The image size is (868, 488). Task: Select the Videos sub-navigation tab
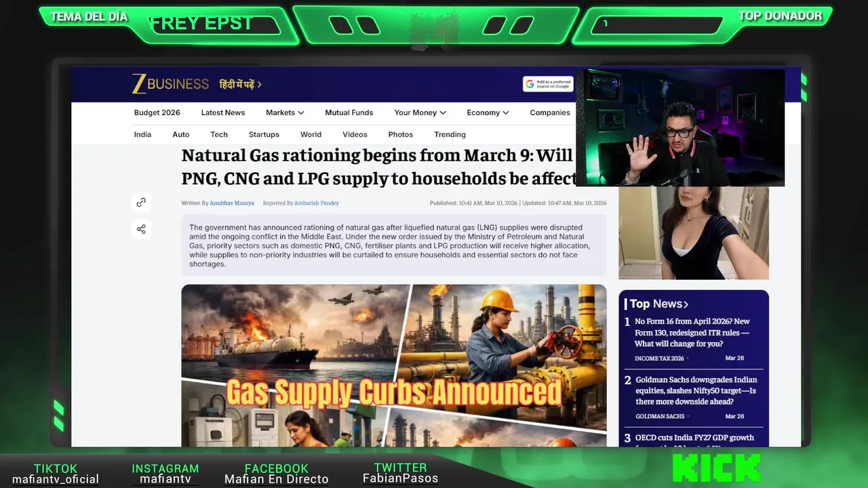point(355,134)
